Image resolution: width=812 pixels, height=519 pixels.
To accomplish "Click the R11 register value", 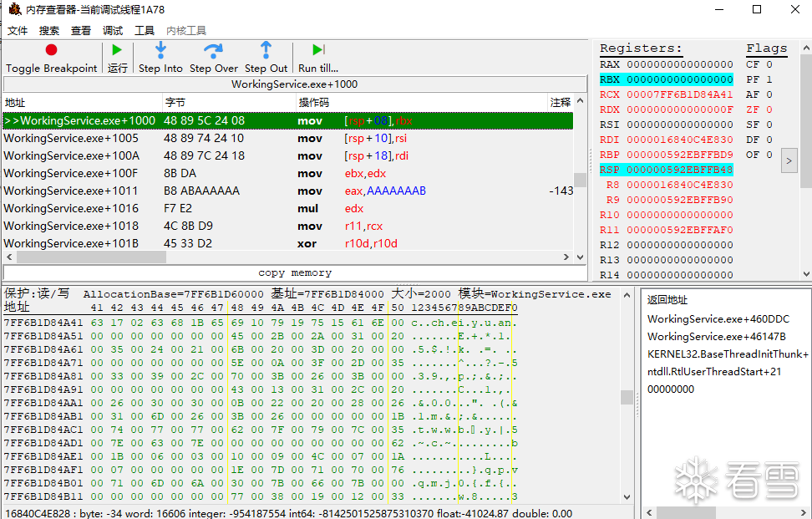I will coord(680,230).
